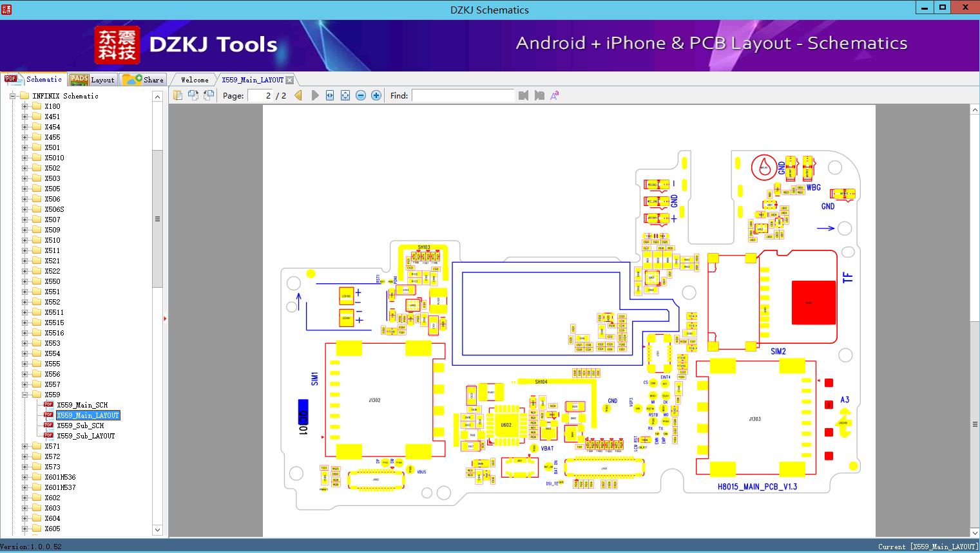This screenshot has height=553, width=980.
Task: Click the DZKJ red logo in banner
Action: 117,45
